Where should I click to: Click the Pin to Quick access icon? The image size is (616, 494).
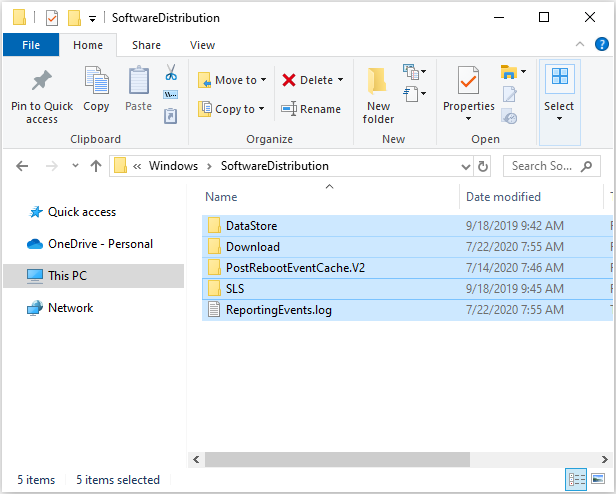42,81
